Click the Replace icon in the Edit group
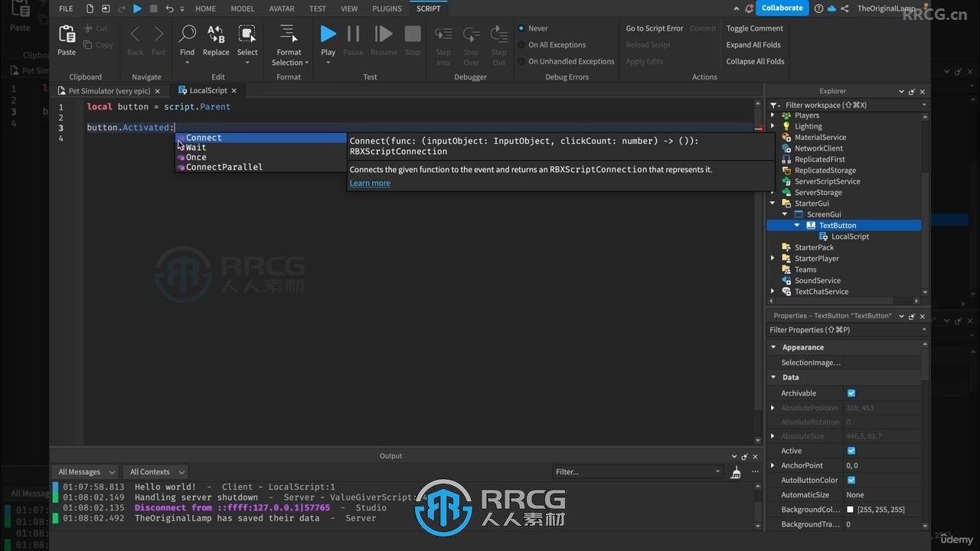 [216, 34]
